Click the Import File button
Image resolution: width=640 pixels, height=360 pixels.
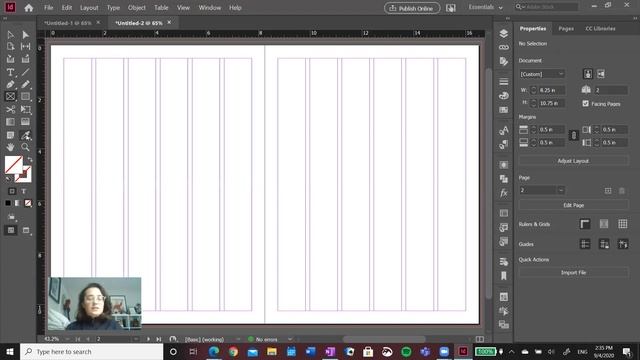[x=573, y=273]
